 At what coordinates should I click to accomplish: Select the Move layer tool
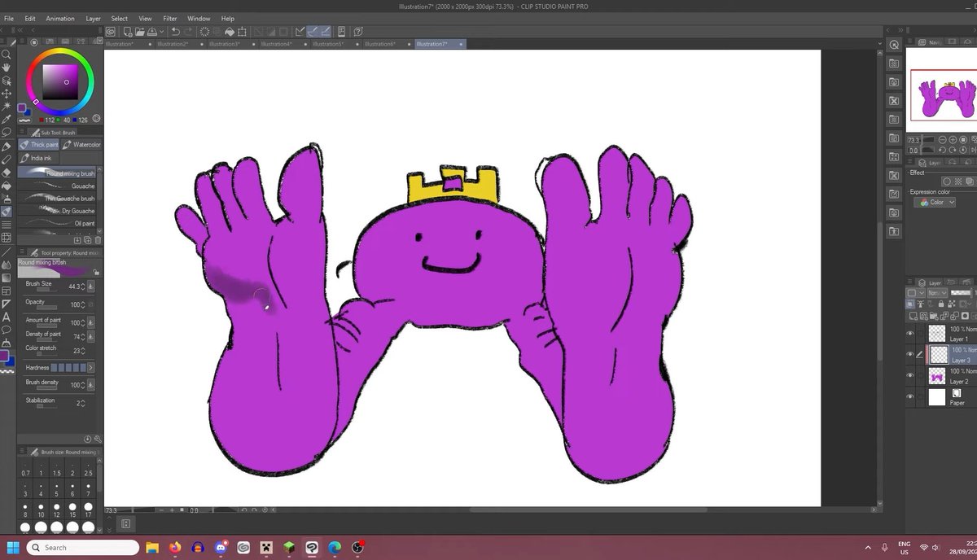tap(6, 94)
